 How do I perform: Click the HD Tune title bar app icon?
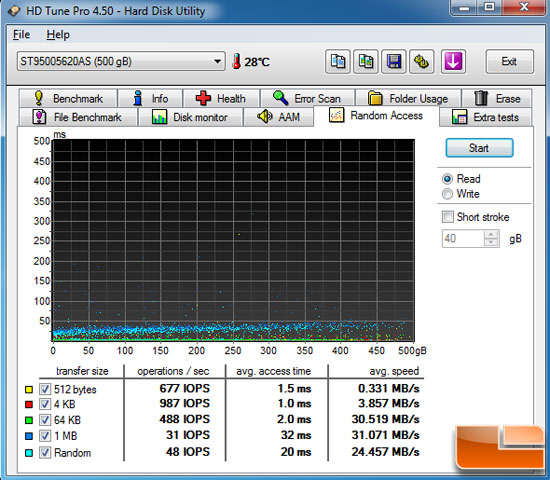(15, 11)
